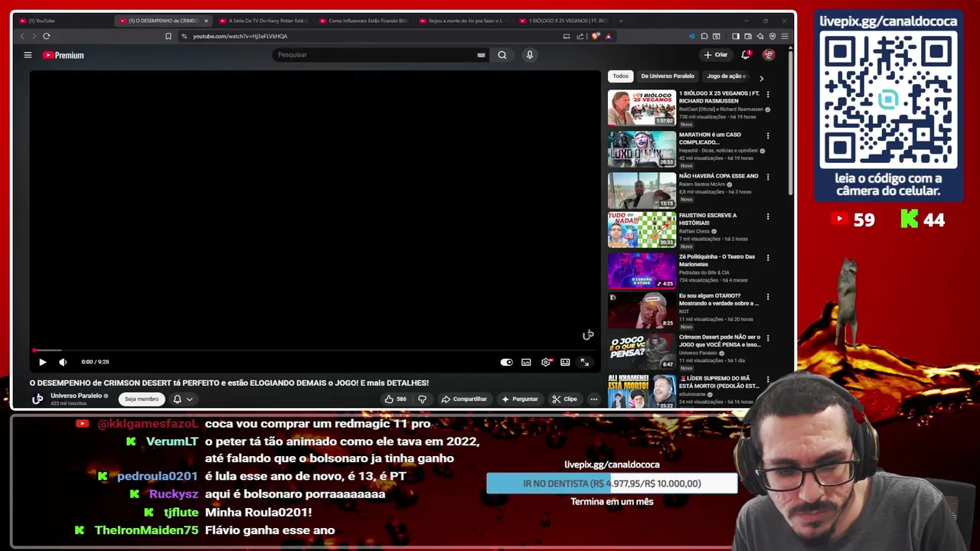Dislike the video
980x551 pixels.
pos(422,399)
